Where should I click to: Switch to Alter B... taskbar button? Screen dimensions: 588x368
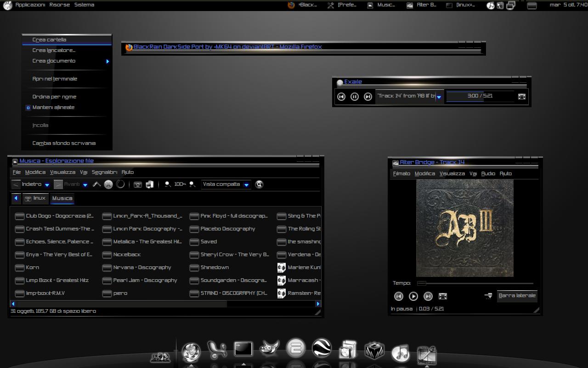422,5
